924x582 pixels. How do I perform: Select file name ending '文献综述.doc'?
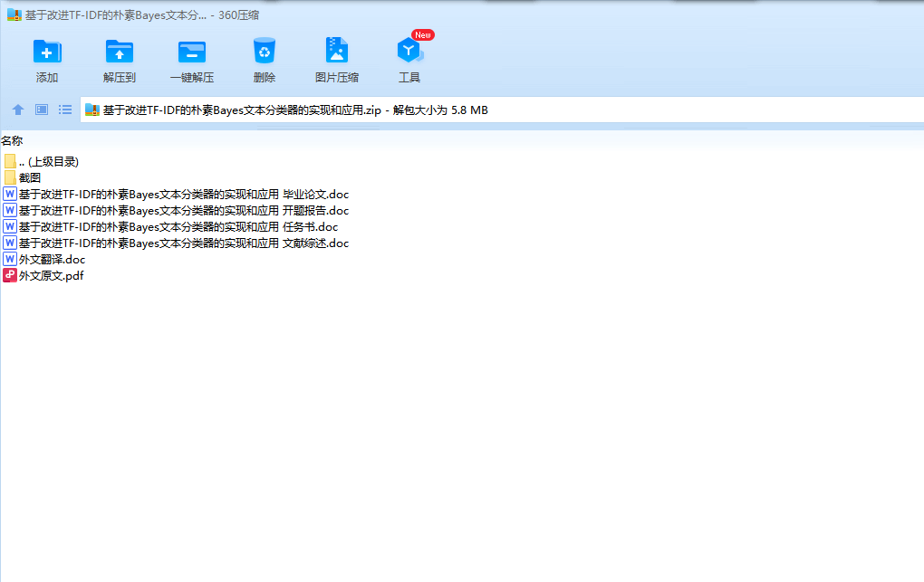(x=184, y=243)
